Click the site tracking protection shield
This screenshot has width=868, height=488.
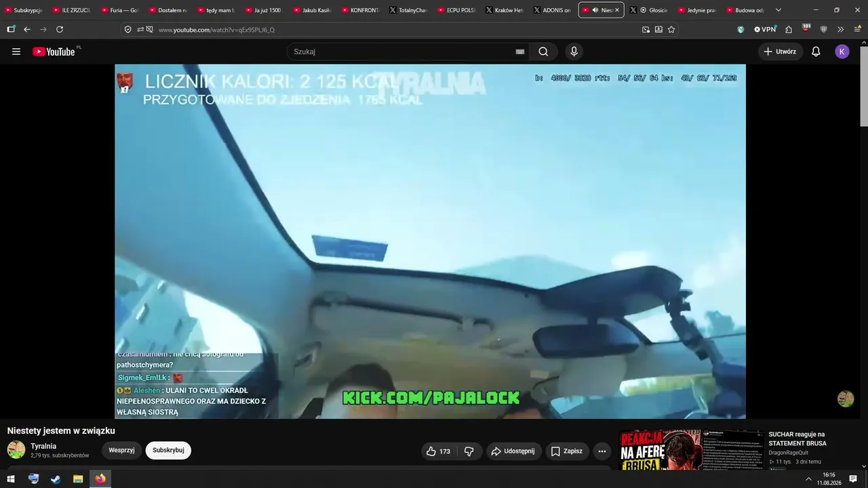127,29
